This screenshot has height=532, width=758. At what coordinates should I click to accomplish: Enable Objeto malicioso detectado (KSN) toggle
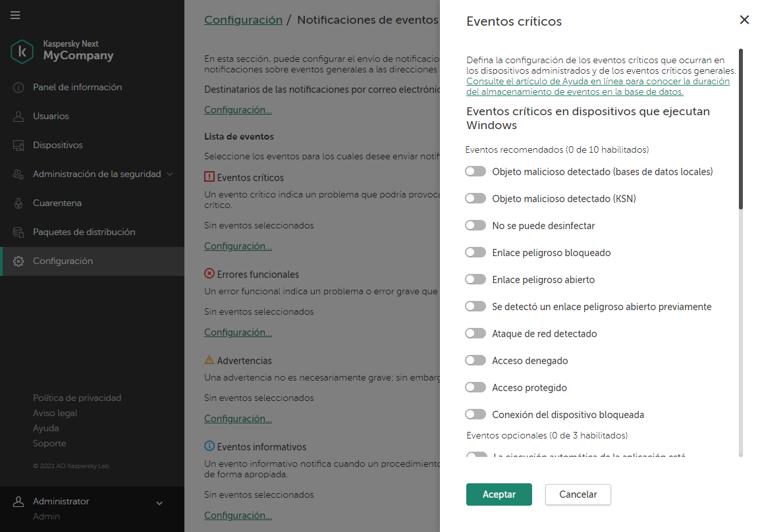point(475,198)
